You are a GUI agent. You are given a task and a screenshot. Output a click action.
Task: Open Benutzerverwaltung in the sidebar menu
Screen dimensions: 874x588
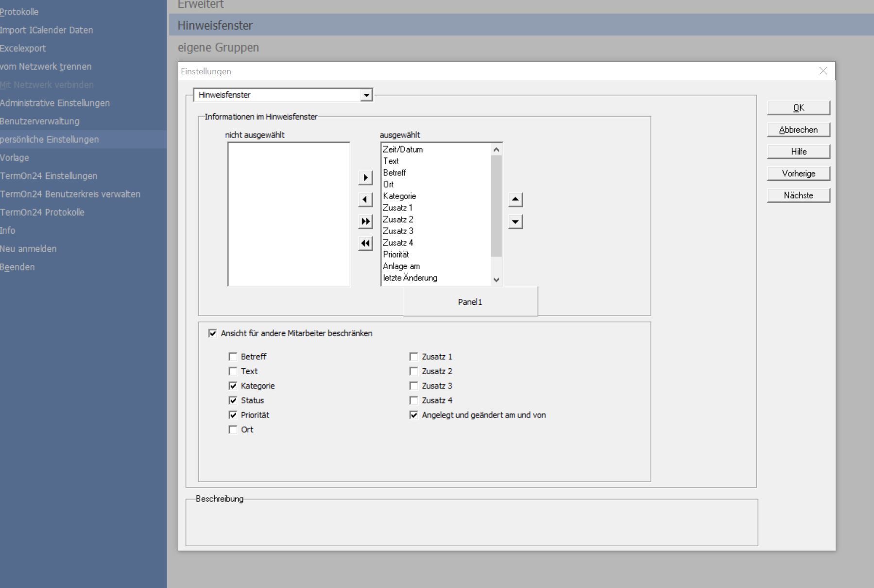(x=40, y=121)
